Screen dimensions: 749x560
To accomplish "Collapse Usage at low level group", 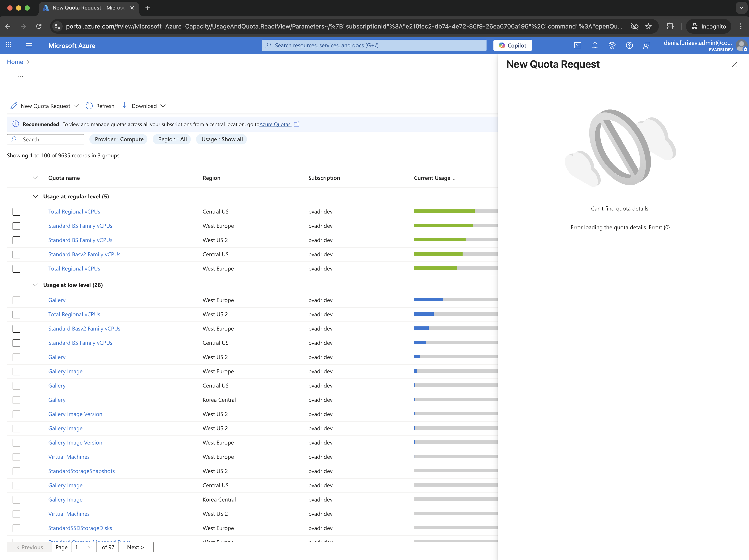I will click(35, 285).
